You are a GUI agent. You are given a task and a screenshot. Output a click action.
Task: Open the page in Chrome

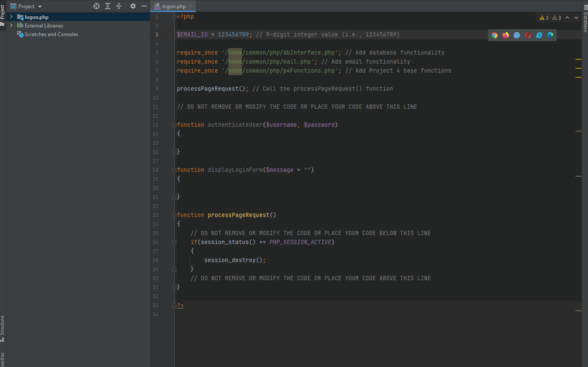(x=494, y=35)
